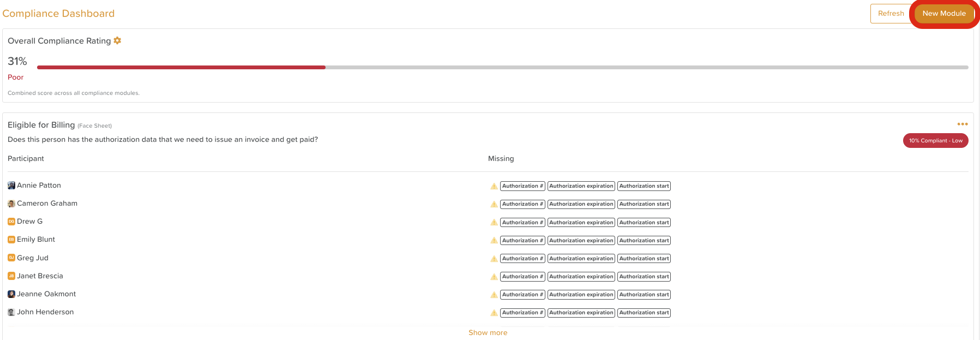Open Jeanne Oakmont participant name
The image size is (980, 340).
pyautogui.click(x=46, y=294)
